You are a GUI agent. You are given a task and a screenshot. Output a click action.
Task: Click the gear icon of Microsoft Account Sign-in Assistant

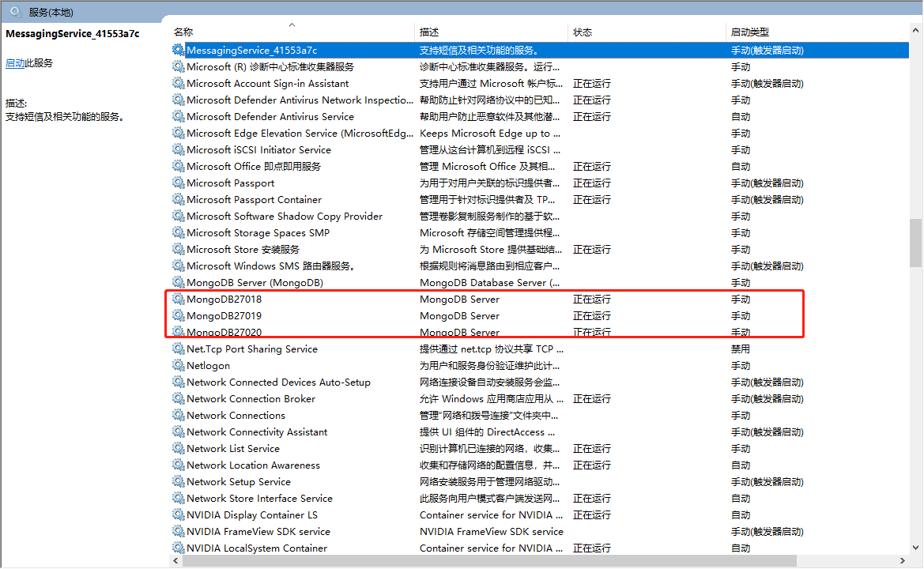pyautogui.click(x=179, y=83)
